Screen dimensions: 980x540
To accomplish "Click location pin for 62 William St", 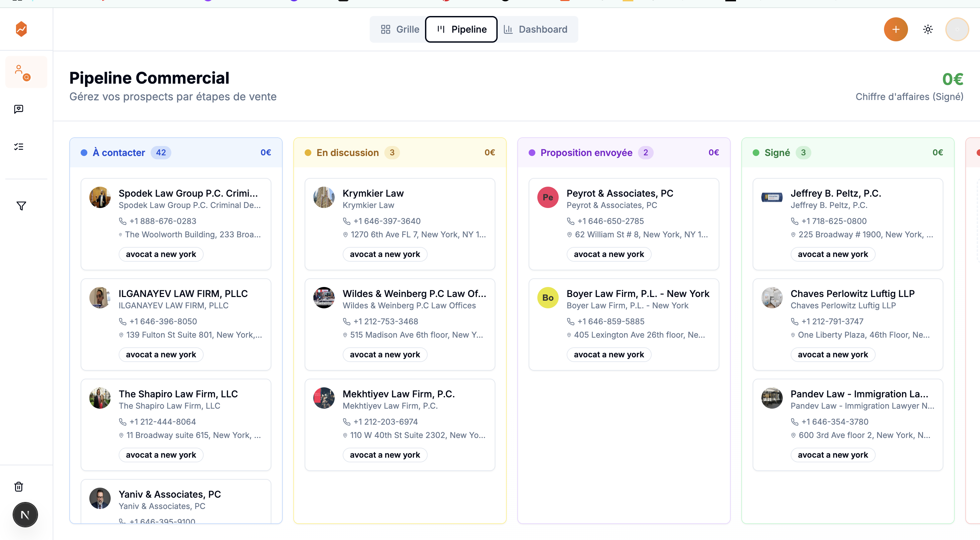I will pyautogui.click(x=570, y=235).
